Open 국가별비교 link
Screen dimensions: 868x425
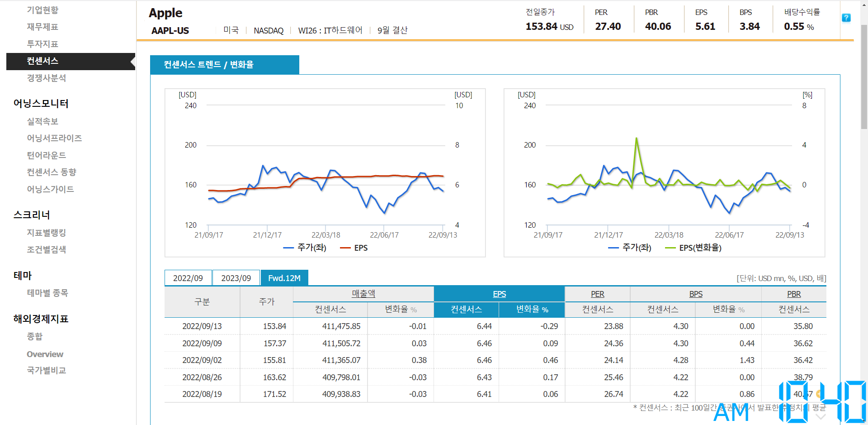tap(47, 370)
